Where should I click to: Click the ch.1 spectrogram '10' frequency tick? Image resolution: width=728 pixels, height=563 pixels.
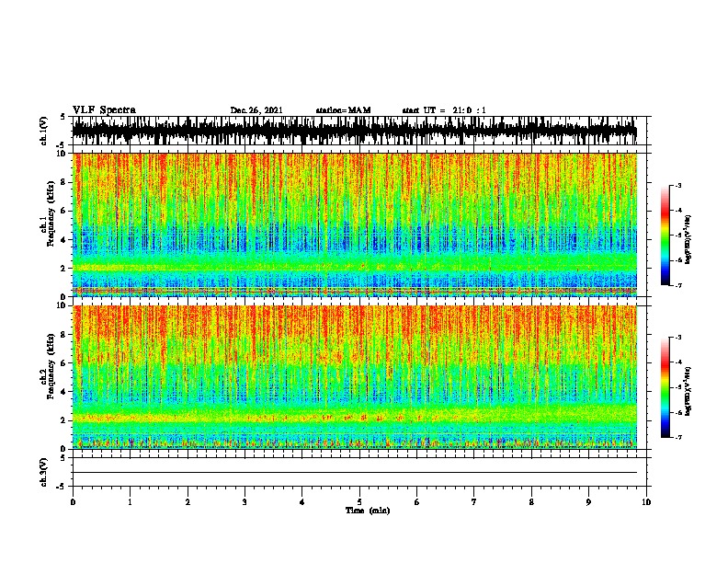(63, 154)
